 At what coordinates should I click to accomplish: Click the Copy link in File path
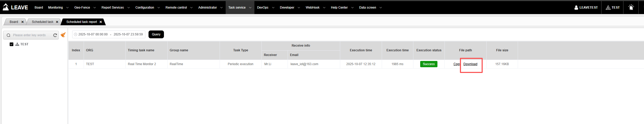click(x=456, y=64)
